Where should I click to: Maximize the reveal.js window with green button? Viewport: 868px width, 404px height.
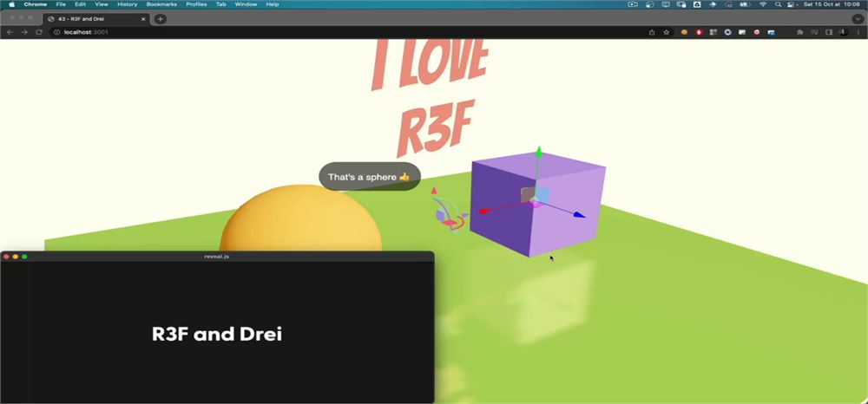24,257
